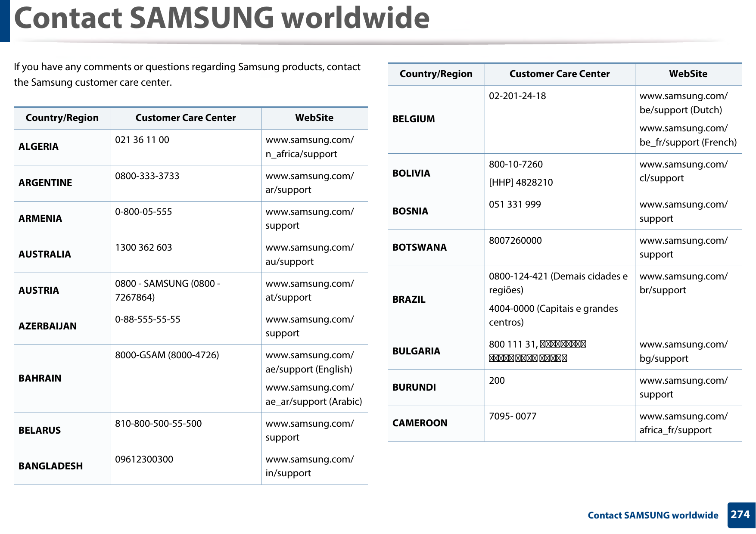Click left table Customer Care Center header
Image resolution: width=756 pixels, height=534 pixels.
point(186,118)
